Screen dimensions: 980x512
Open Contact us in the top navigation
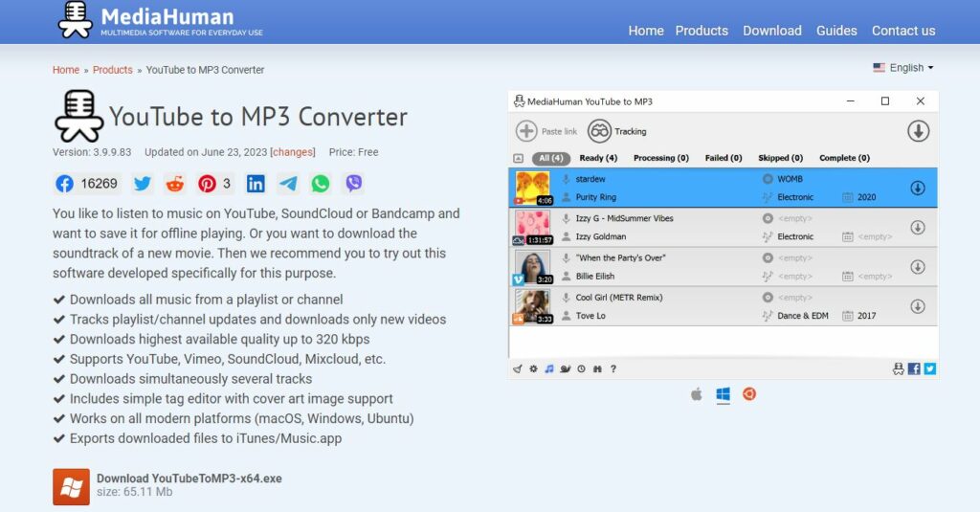pos(903,31)
